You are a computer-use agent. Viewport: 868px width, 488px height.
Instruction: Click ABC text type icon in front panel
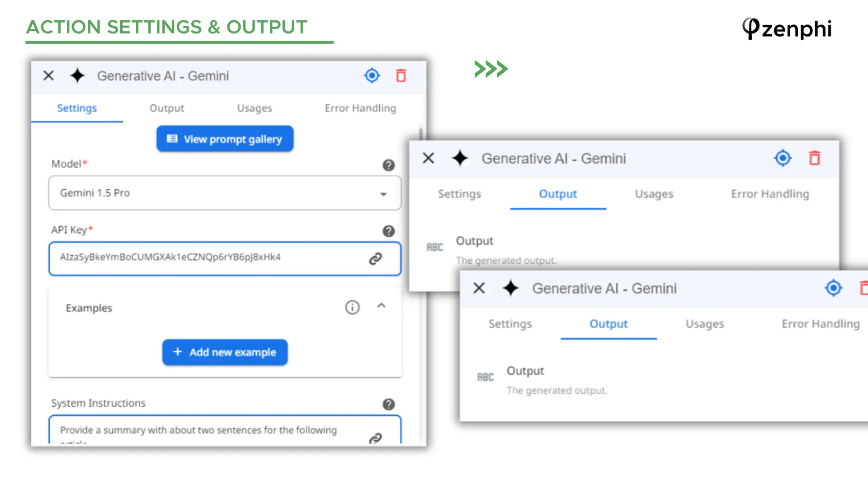pyautogui.click(x=485, y=377)
